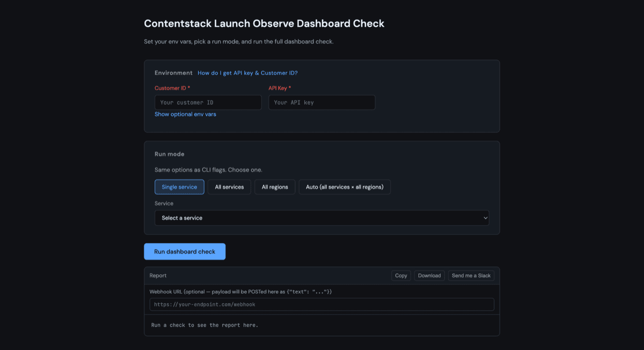Click 'Run a check to see the report here.' text
644x350 pixels.
204,325
